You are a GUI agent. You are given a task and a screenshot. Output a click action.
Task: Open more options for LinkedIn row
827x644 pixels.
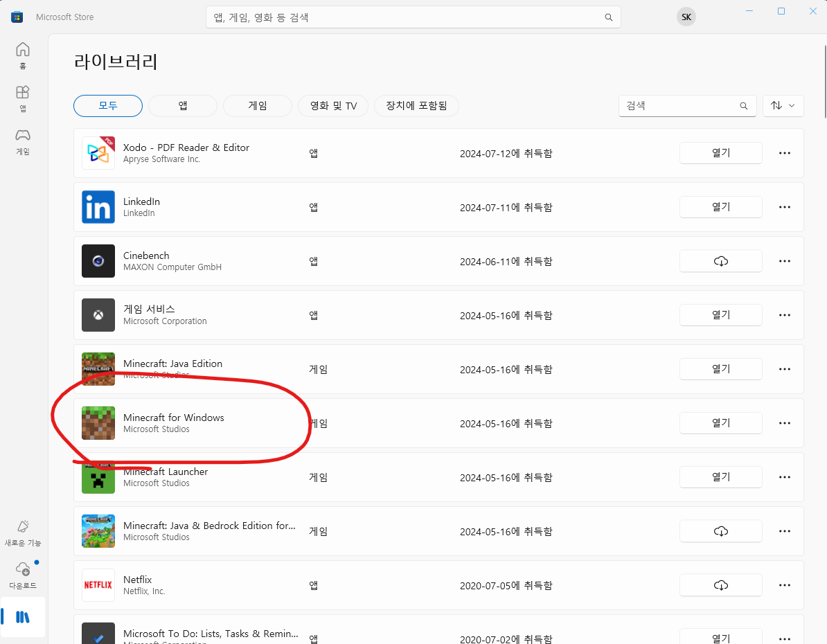pyautogui.click(x=784, y=207)
